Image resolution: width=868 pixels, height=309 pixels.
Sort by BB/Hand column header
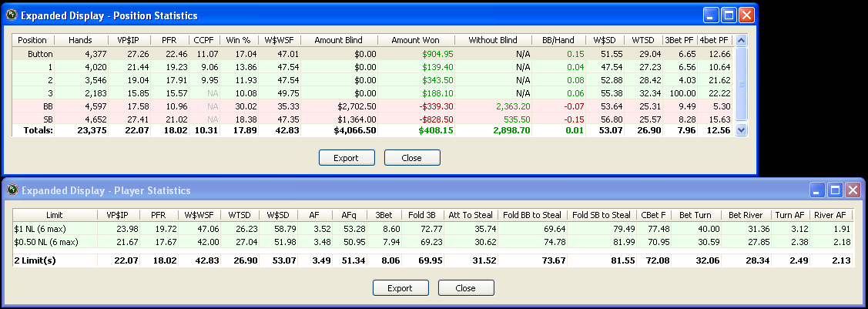558,40
